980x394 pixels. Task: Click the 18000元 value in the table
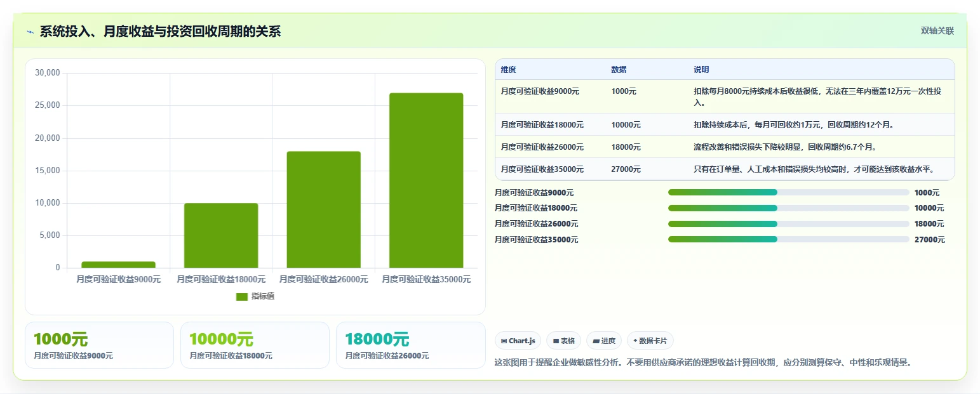(626, 147)
